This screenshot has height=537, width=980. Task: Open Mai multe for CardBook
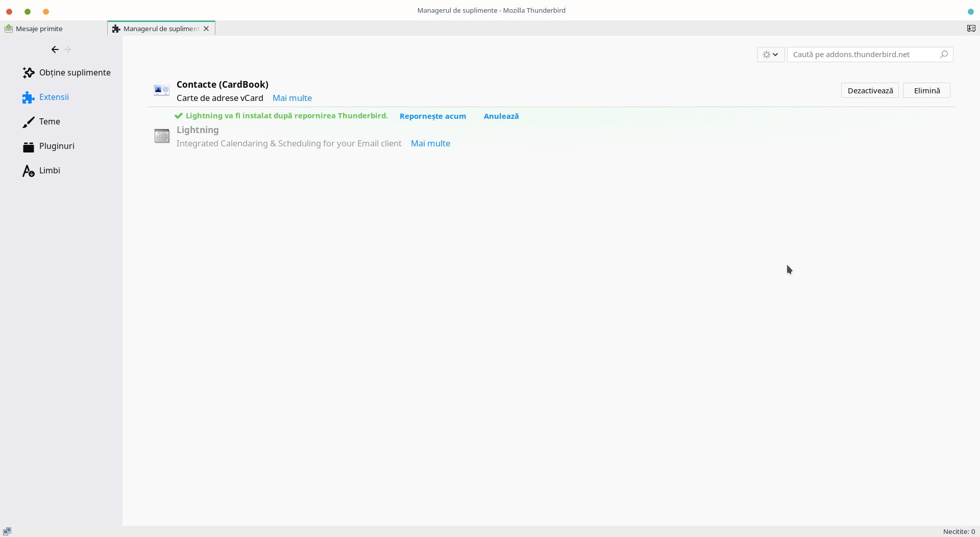(x=292, y=98)
